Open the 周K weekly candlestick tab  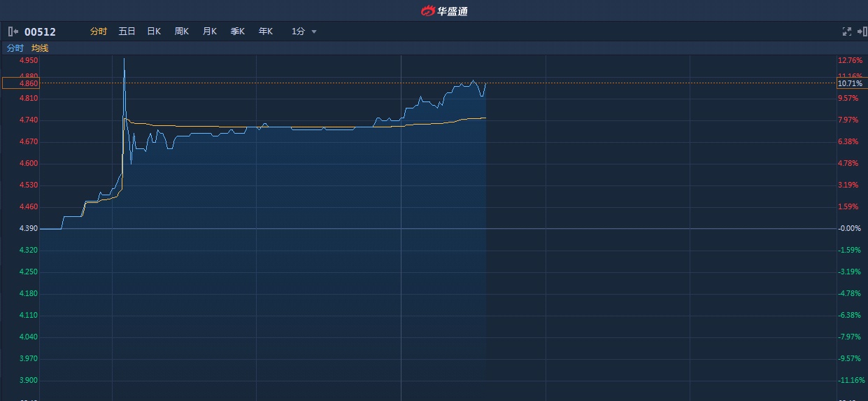pyautogui.click(x=182, y=31)
